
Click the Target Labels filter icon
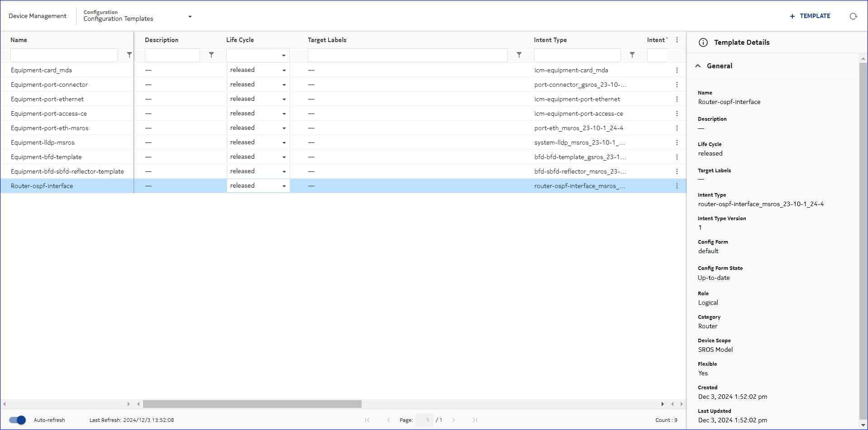point(519,55)
